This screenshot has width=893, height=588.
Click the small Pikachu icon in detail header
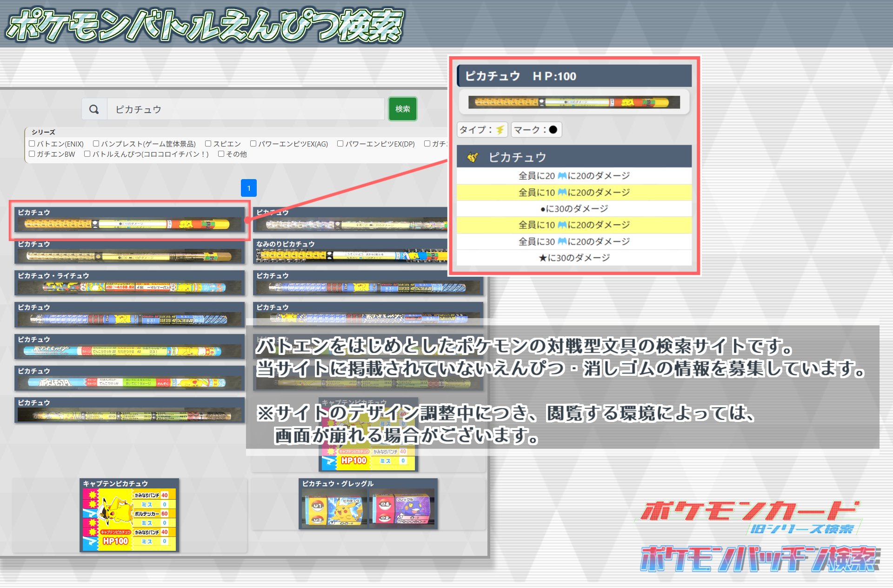click(x=473, y=157)
